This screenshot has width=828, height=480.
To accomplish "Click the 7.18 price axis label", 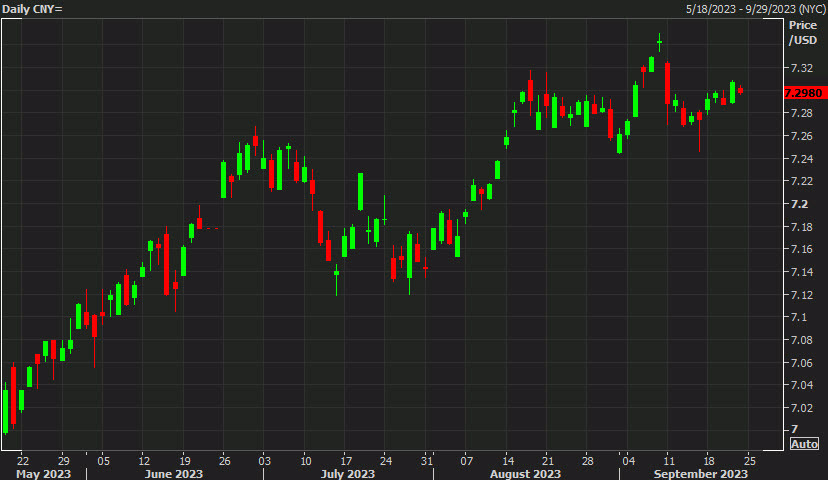I will 802,227.
